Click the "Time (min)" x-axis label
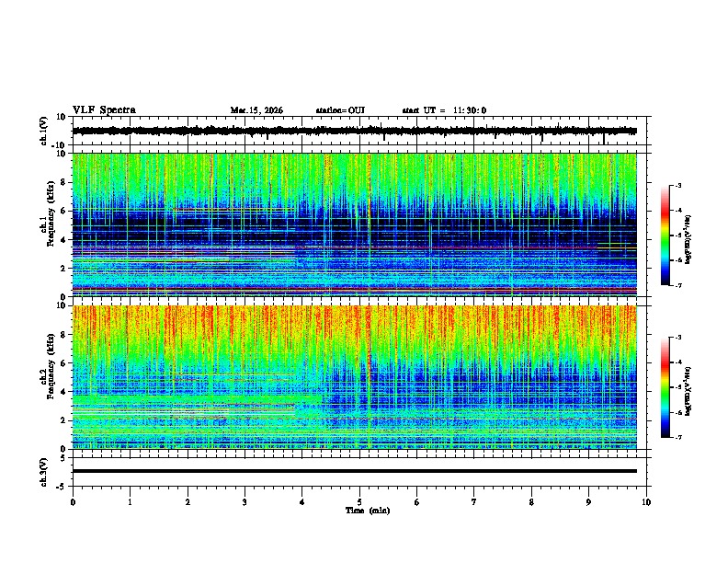The width and height of the screenshot is (728, 563). (x=368, y=511)
